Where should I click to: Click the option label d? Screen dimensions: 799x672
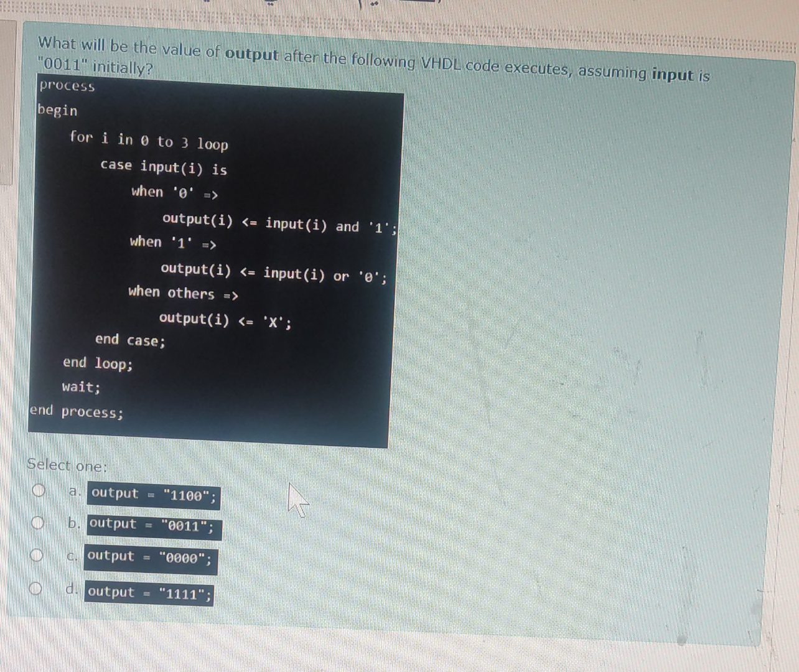(x=72, y=589)
